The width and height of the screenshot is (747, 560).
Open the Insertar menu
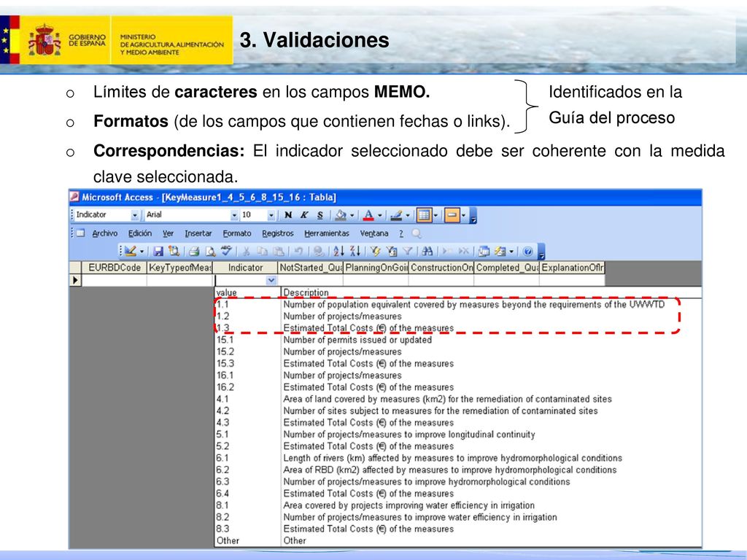[198, 233]
